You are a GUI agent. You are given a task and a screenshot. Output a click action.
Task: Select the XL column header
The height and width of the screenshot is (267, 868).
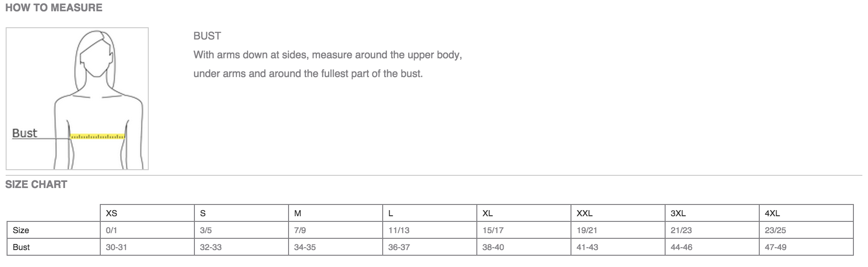point(488,213)
